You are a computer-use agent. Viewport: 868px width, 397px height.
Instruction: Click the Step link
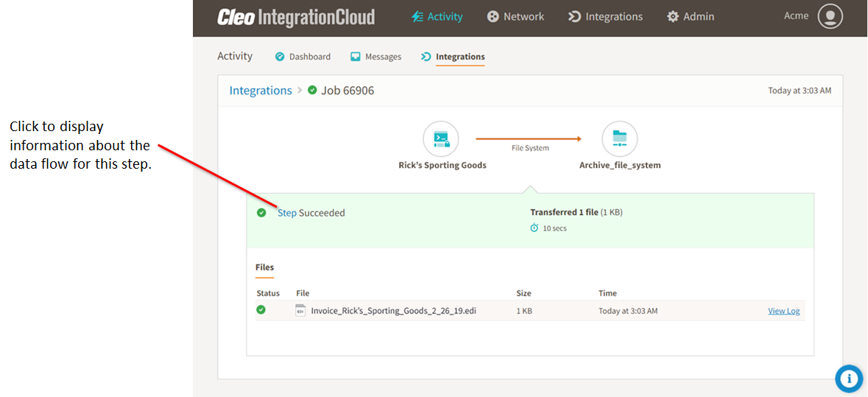click(x=286, y=213)
